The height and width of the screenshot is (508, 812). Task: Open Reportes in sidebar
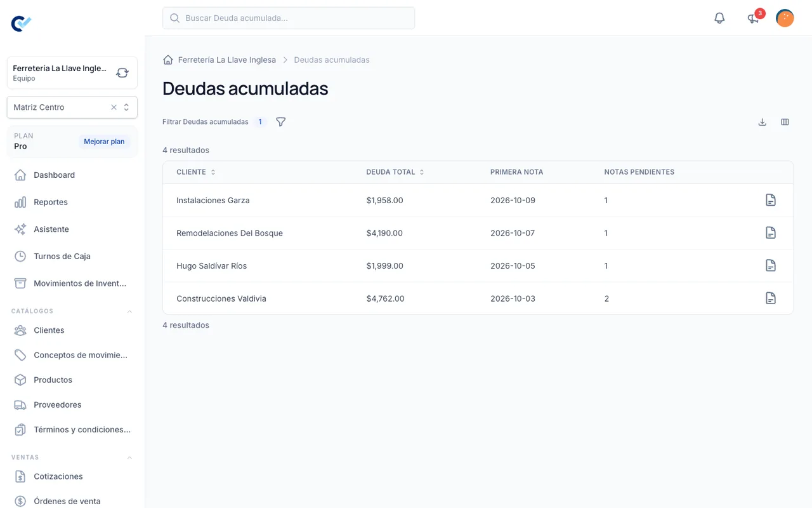click(x=72, y=202)
